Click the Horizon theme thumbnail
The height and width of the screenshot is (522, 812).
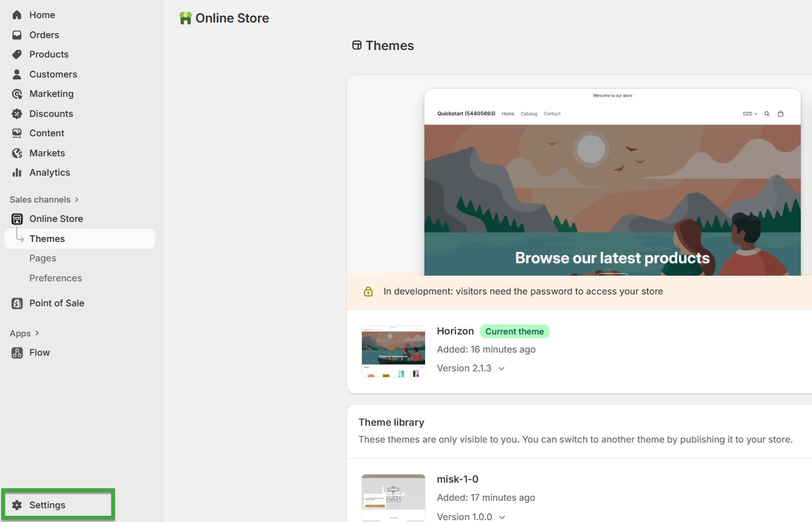(393, 351)
